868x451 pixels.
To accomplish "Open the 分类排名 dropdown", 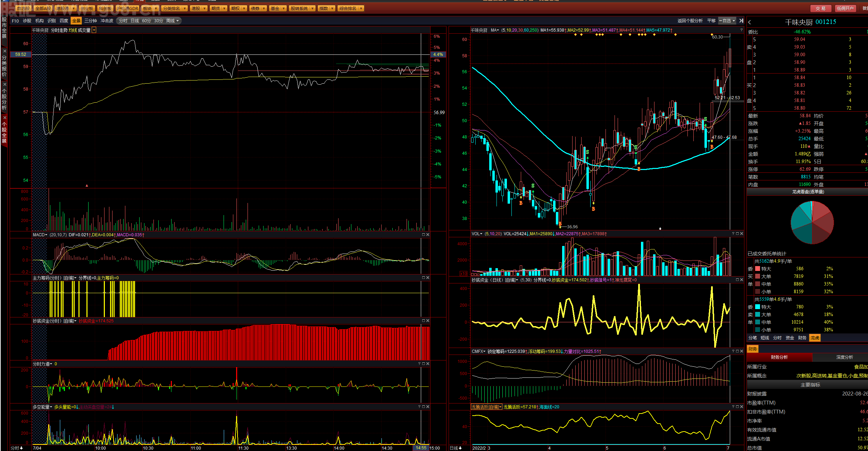I will coord(174,8).
